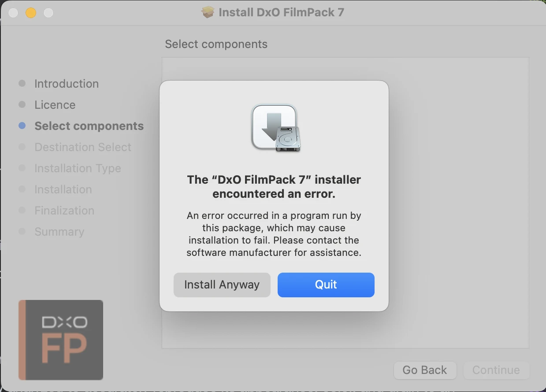Click the package box icon in the title bar
The width and height of the screenshot is (546, 392).
point(208,12)
